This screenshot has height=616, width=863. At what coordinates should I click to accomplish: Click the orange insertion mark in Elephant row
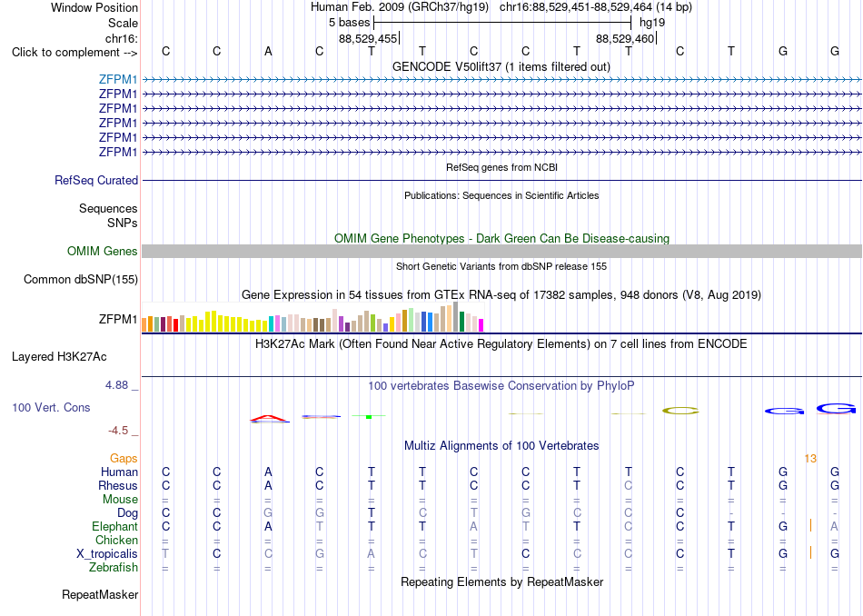810,525
